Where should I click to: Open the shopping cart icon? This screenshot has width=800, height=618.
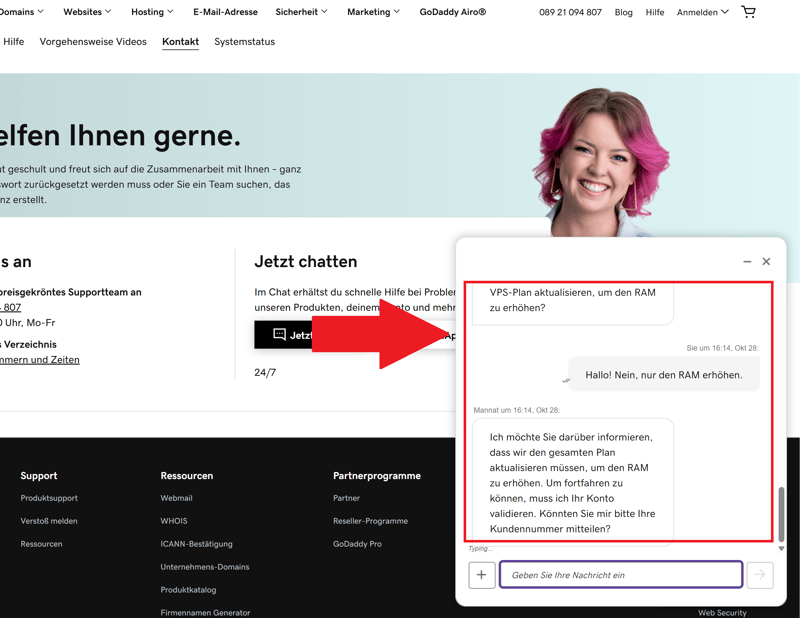(748, 12)
